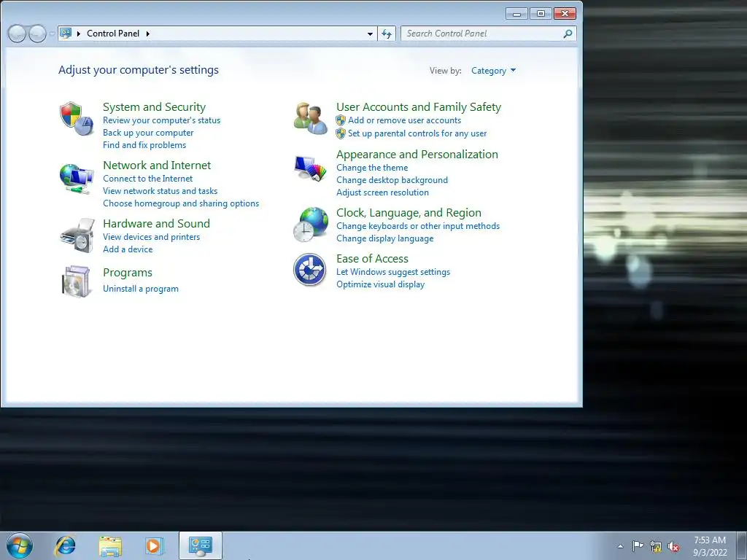Click Let Windows suggest settings

pyautogui.click(x=393, y=272)
